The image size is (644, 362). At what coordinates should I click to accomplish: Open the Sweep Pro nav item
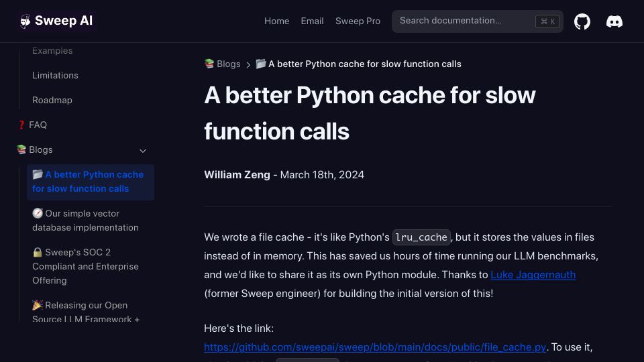(x=358, y=21)
